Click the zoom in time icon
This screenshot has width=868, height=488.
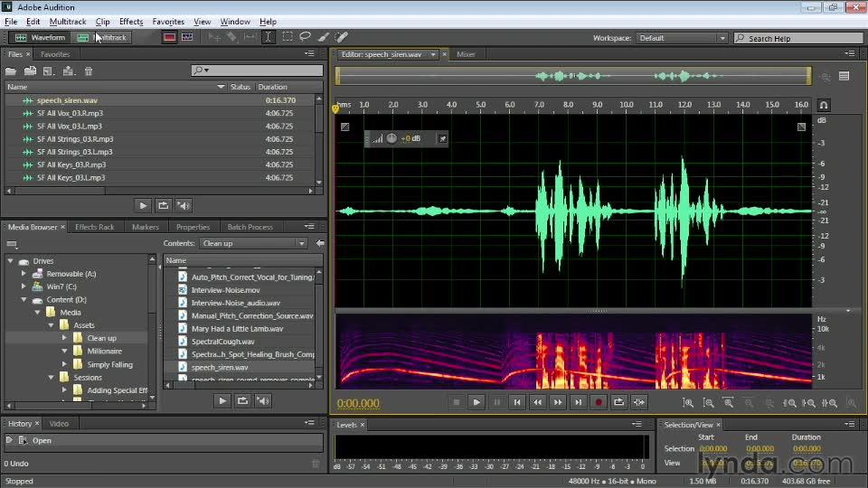[x=729, y=403]
